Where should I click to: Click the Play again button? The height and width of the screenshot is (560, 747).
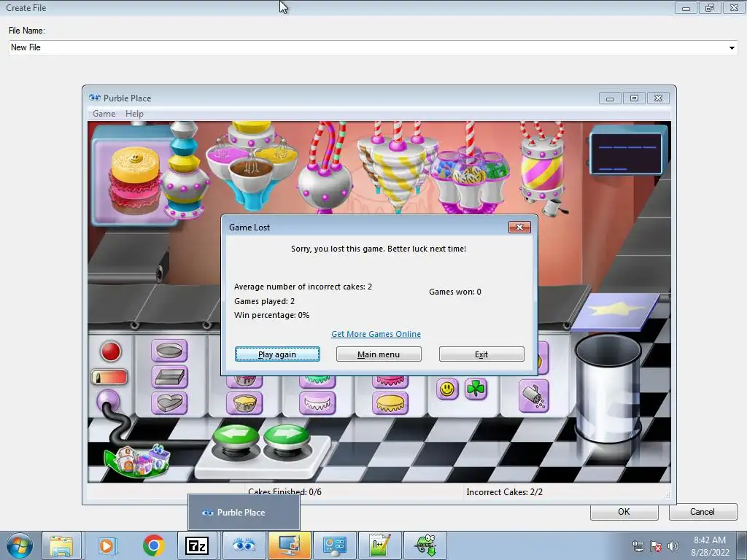click(x=277, y=354)
